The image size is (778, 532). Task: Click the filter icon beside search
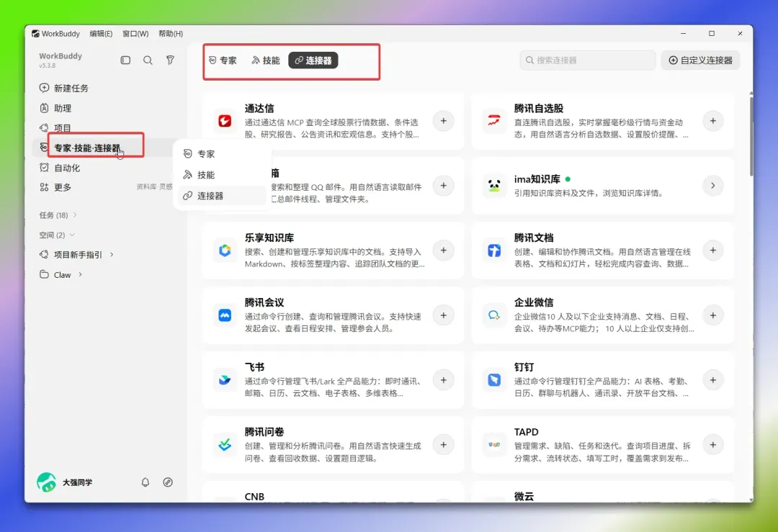pos(170,60)
